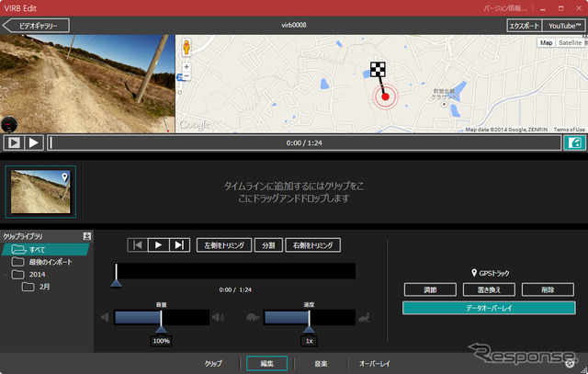Click 右側をトリミング button
The width and height of the screenshot is (588, 374).
[x=312, y=245]
